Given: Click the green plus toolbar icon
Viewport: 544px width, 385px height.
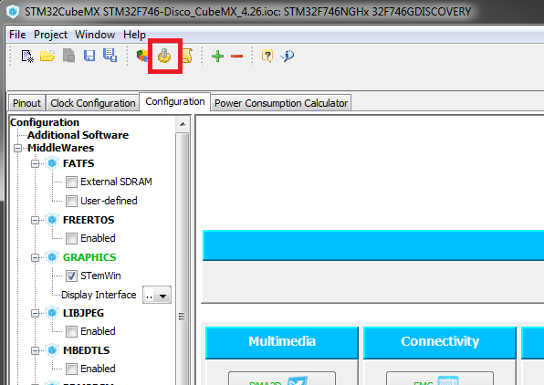Looking at the screenshot, I should (x=218, y=56).
